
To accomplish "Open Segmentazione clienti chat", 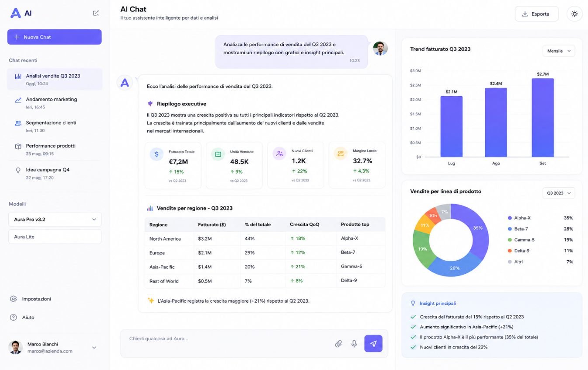I will point(55,126).
